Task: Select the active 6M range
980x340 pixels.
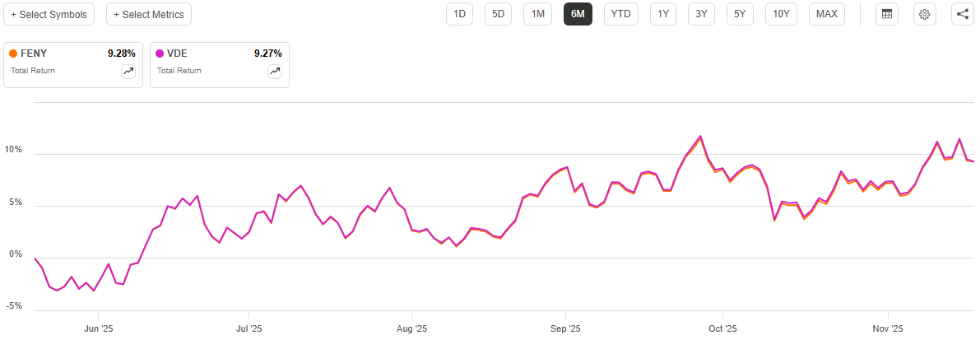Action: tap(578, 14)
